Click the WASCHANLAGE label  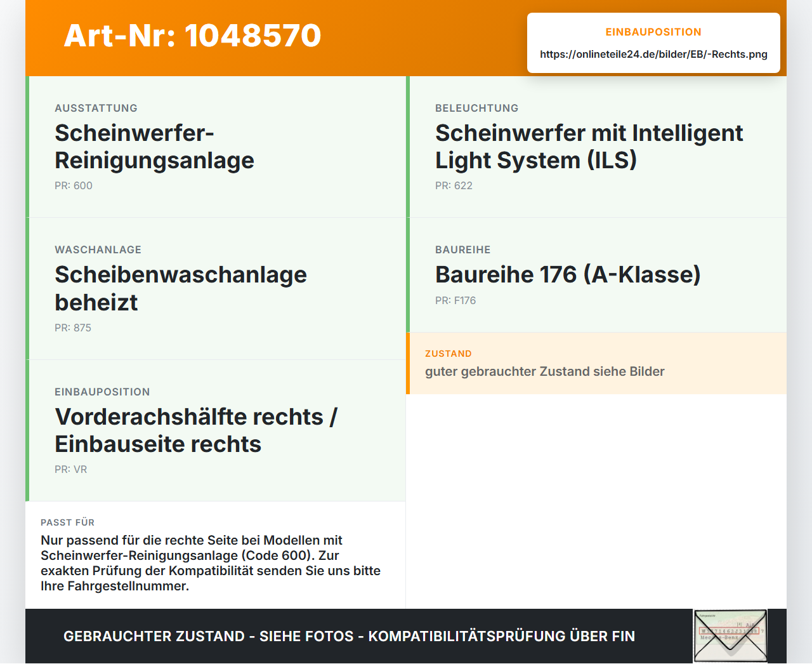pyautogui.click(x=98, y=250)
